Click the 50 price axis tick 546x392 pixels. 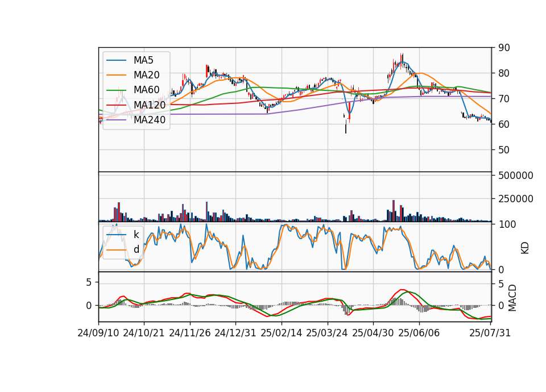tap(504, 150)
